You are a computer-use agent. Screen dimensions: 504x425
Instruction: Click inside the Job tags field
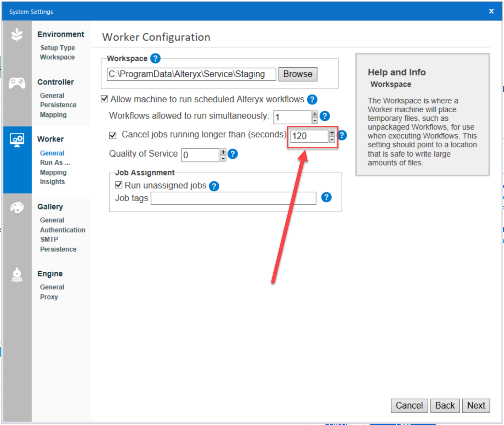(233, 198)
